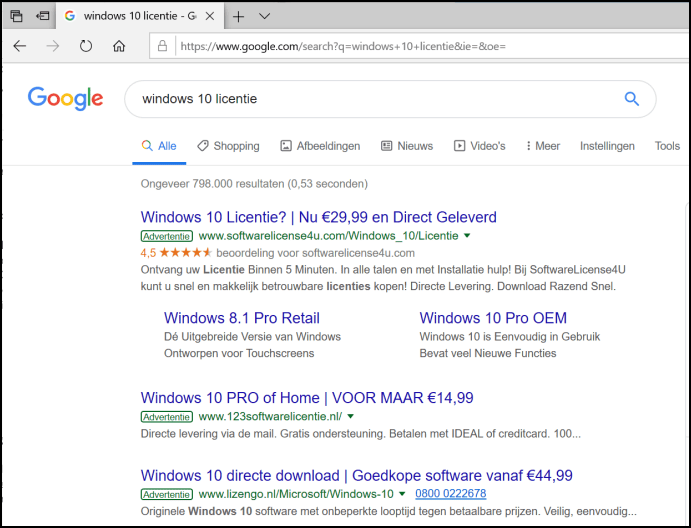
Task: Open Windows 10 Pro OEM sitelink
Action: point(493,318)
